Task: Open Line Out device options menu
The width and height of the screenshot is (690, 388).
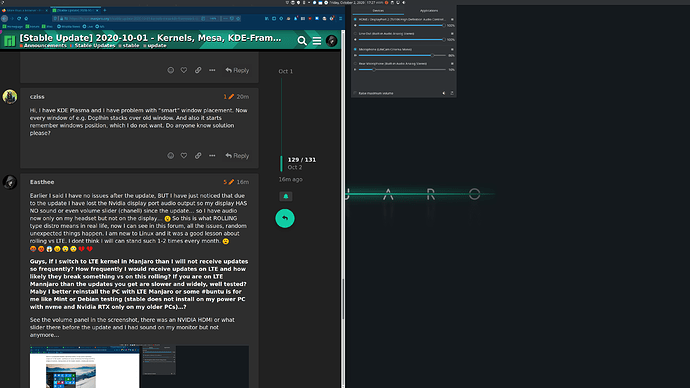Action: (452, 33)
